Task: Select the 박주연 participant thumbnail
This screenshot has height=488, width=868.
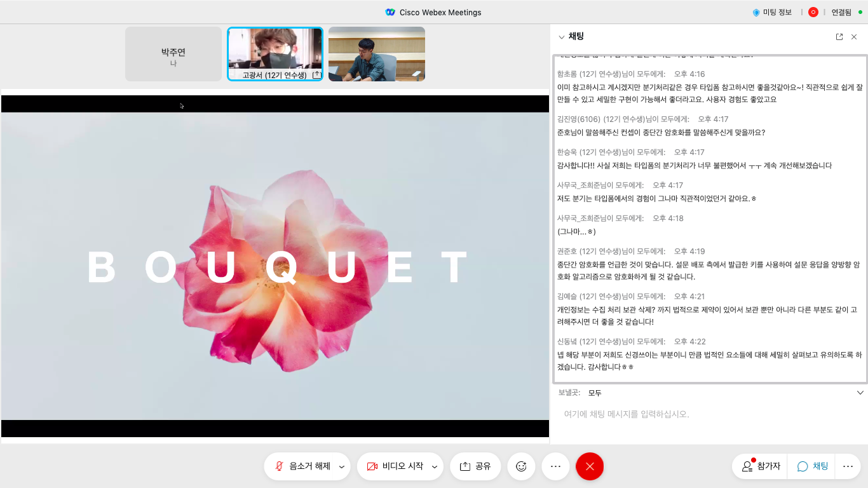Action: point(173,54)
